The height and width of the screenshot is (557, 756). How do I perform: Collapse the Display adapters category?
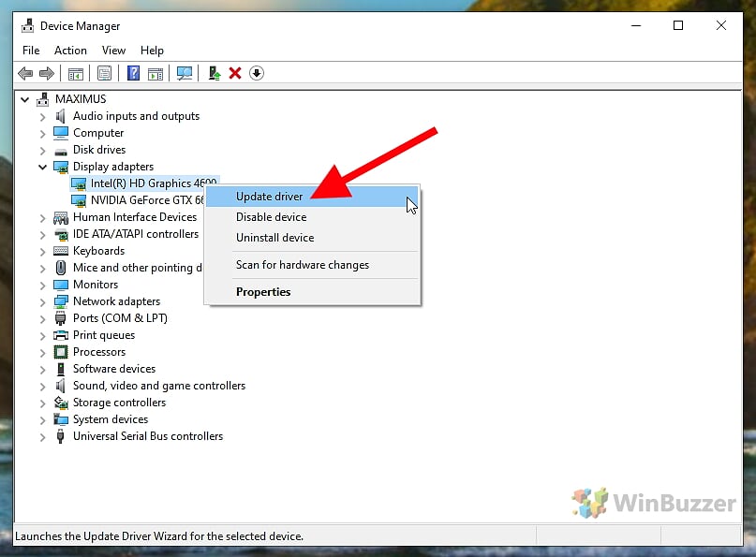coord(41,166)
